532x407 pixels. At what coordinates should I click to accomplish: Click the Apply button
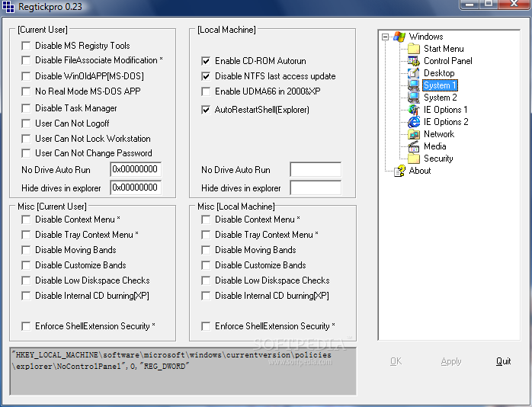click(x=451, y=361)
